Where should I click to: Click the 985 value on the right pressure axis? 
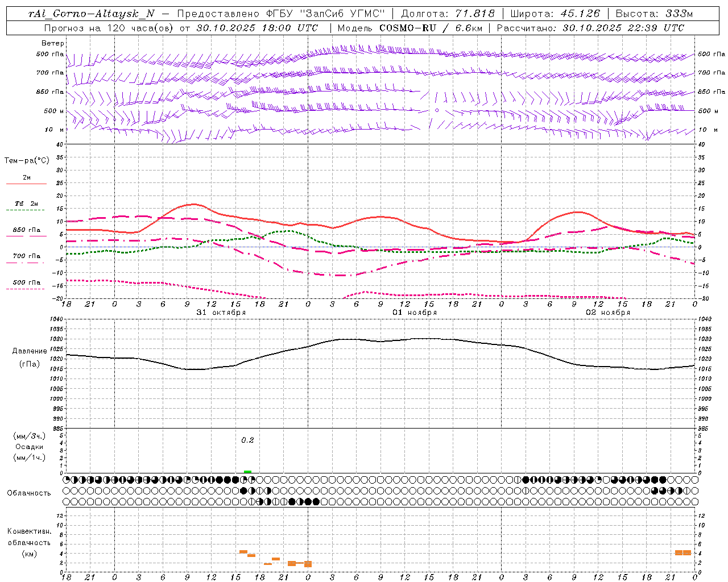[704, 428]
